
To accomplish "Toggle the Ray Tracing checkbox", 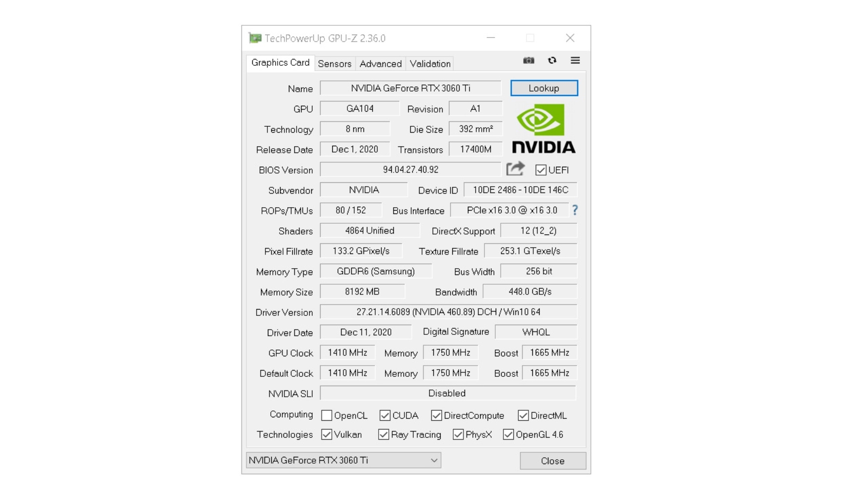I will click(x=384, y=434).
